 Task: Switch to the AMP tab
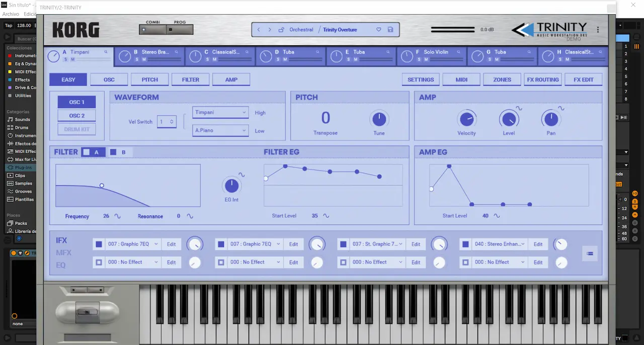tap(231, 80)
